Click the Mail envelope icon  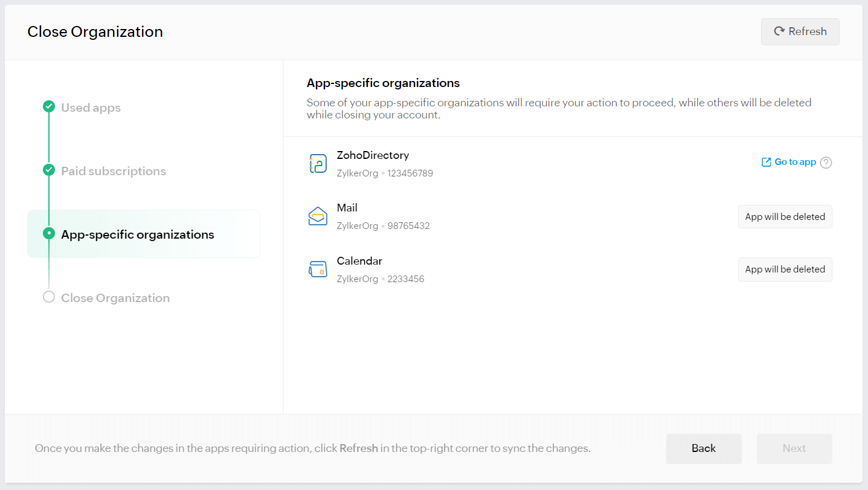(318, 216)
